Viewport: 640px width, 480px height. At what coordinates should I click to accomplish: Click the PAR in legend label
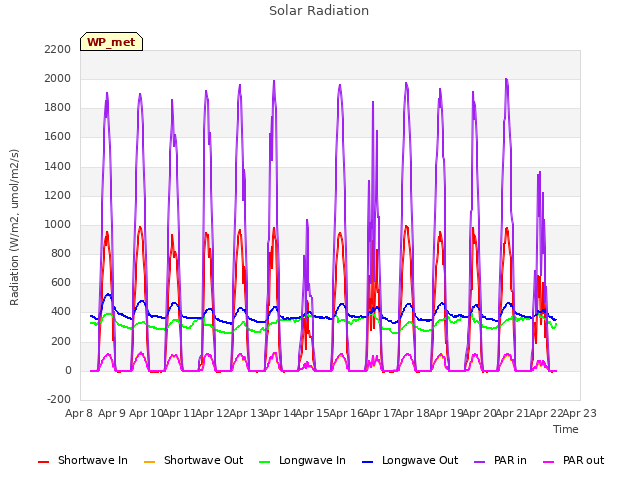click(510, 460)
